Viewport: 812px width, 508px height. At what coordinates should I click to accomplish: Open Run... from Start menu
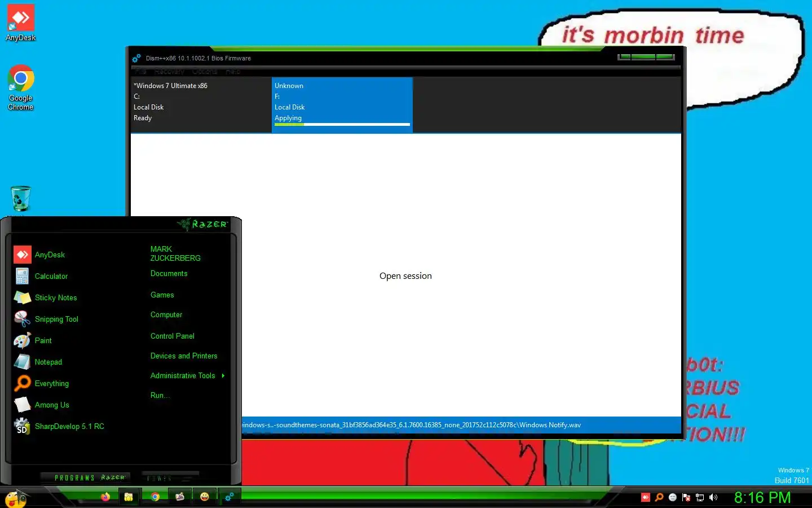[x=160, y=395]
